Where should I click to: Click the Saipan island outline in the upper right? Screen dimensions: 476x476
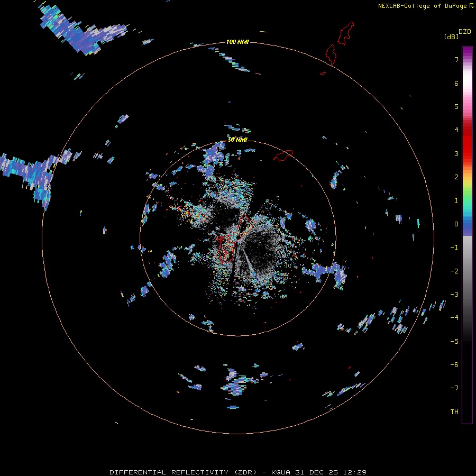pyautogui.click(x=346, y=33)
